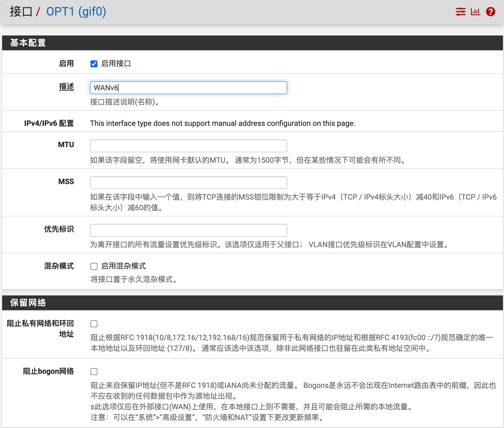The image size is (504, 428).
Task: Click the 启用混杂模式 label text
Action: click(x=123, y=266)
